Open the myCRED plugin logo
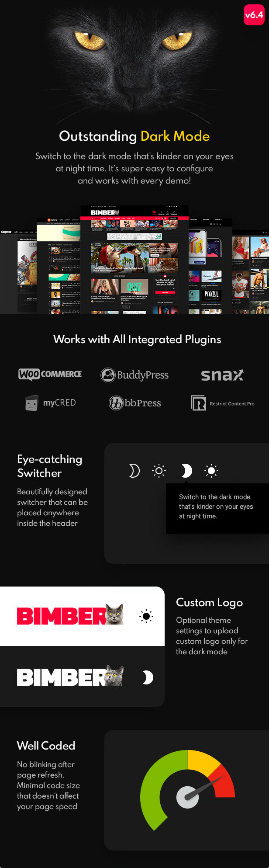 [x=50, y=403]
